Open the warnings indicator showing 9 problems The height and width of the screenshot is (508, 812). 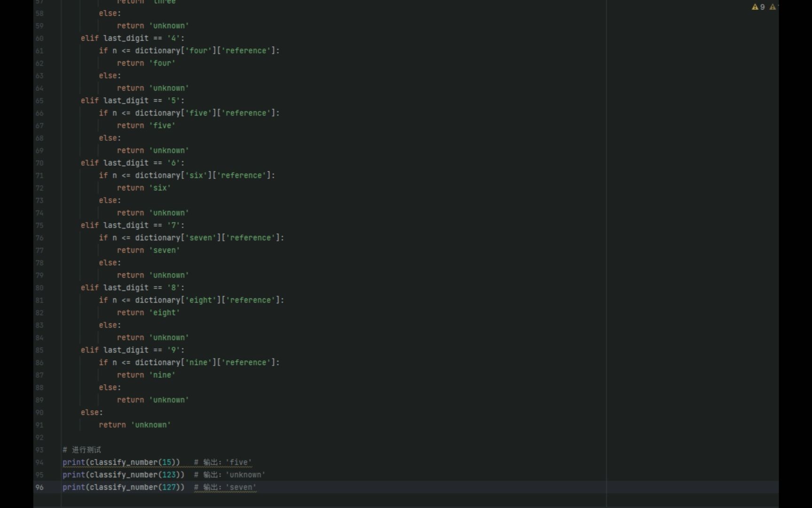758,7
